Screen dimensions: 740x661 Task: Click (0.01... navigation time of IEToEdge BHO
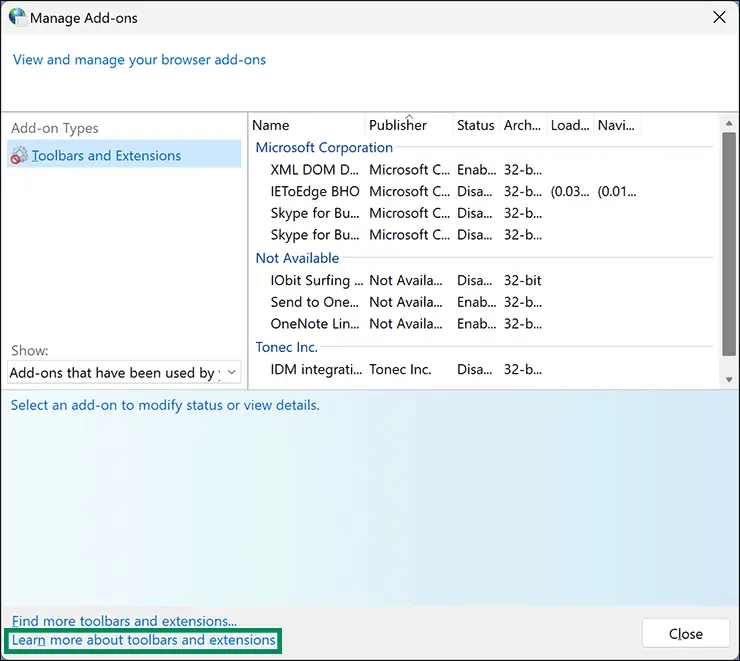coord(616,191)
